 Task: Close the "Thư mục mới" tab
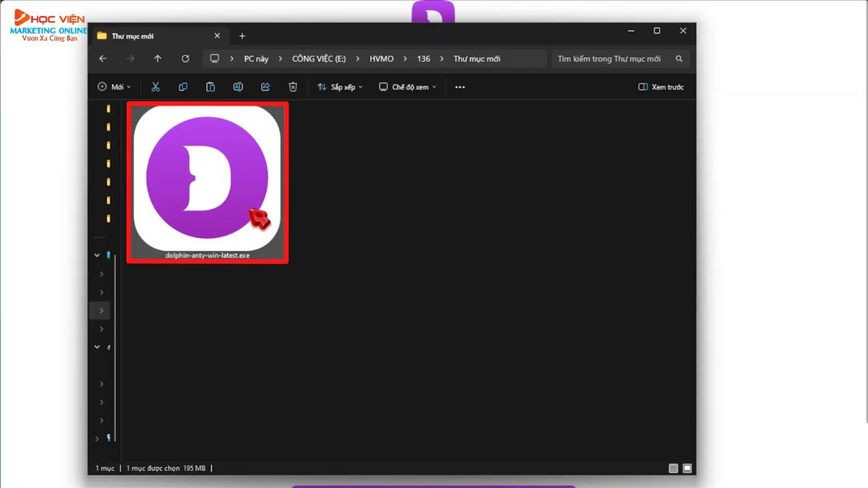pos(217,36)
